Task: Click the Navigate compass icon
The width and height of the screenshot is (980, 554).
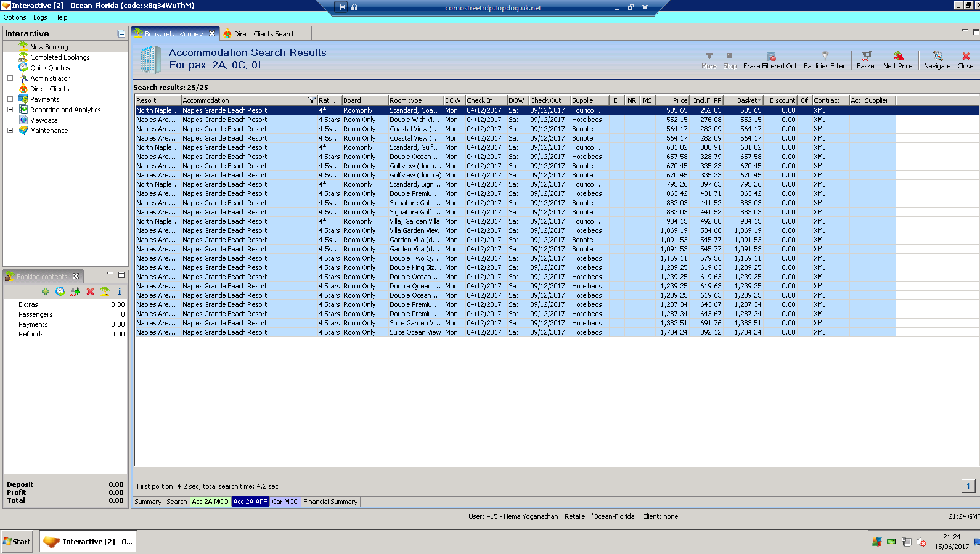Action: [937, 56]
